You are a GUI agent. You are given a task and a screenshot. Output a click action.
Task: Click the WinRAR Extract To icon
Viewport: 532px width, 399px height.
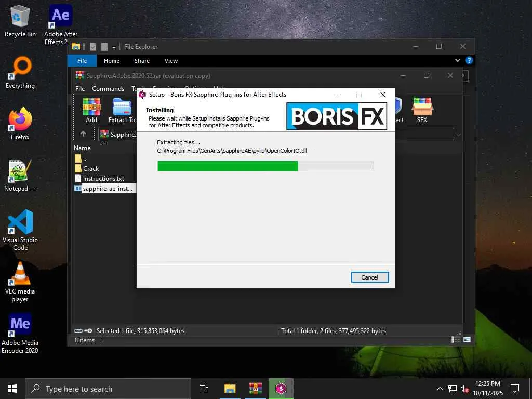[122, 110]
